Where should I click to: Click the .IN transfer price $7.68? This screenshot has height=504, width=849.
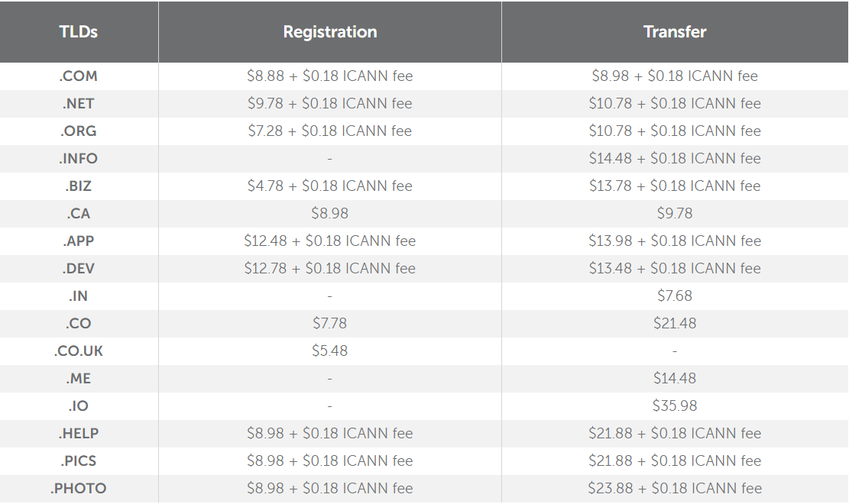(675, 296)
